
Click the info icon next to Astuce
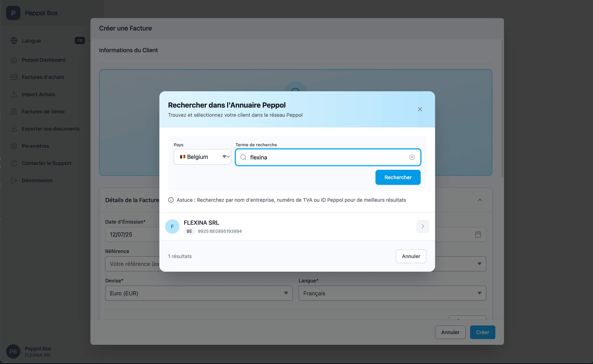pyautogui.click(x=171, y=200)
